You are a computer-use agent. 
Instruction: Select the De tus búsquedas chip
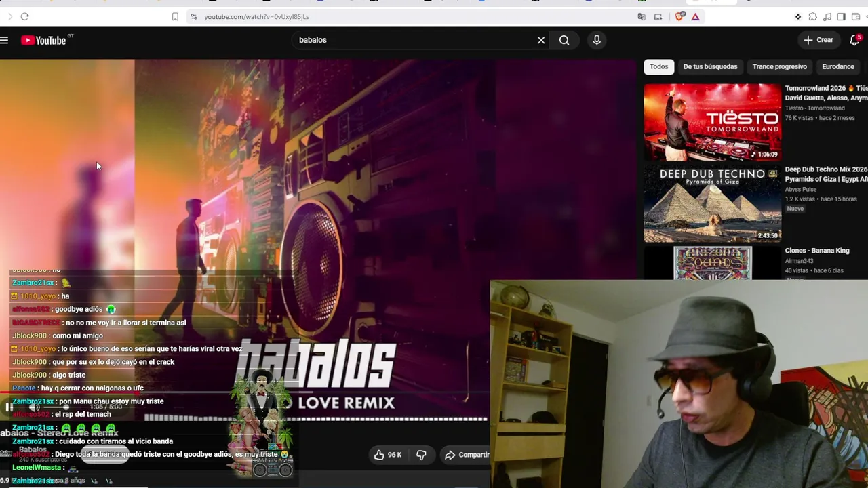(710, 66)
